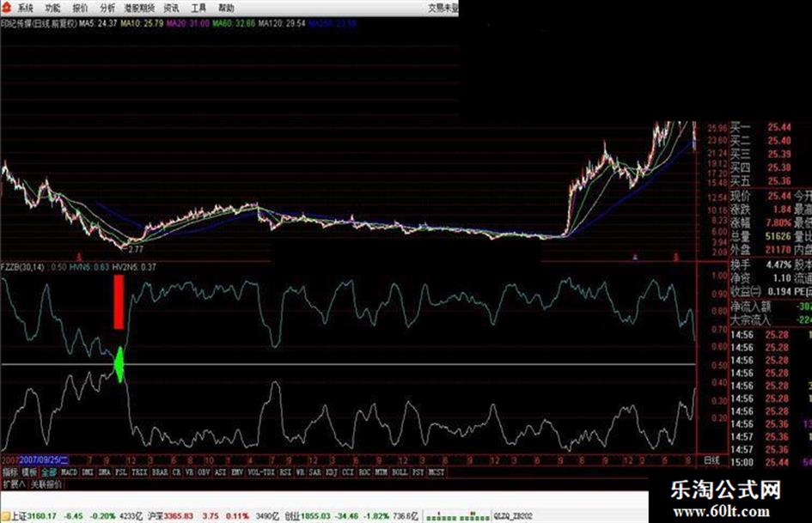Viewport: 812px width, 523px height.
Task: Click the 净流入额 row
Action: 771,307
